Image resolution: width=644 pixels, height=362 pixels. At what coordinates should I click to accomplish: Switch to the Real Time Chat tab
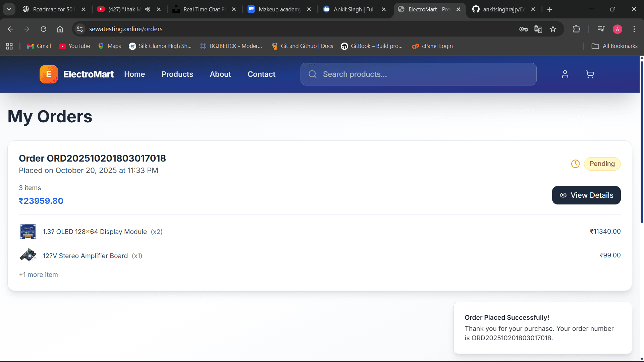pos(204,9)
